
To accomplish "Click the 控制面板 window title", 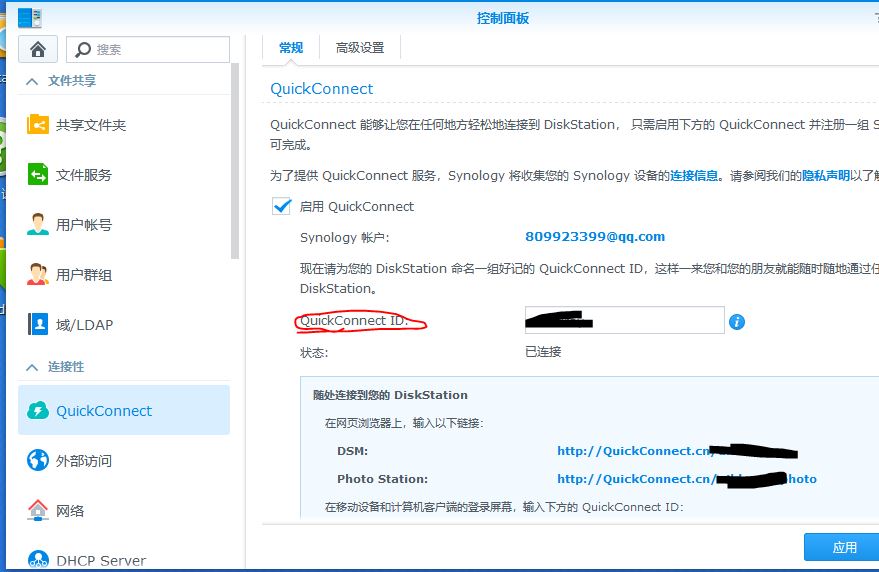I will pyautogui.click(x=502, y=19).
